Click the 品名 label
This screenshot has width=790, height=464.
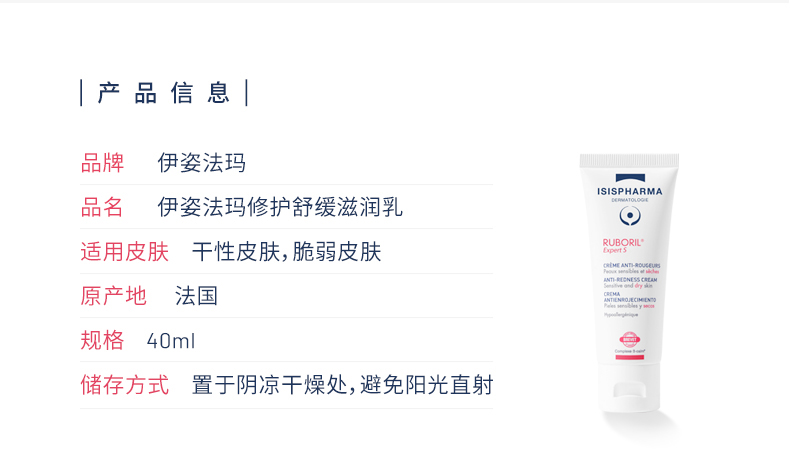tap(102, 207)
